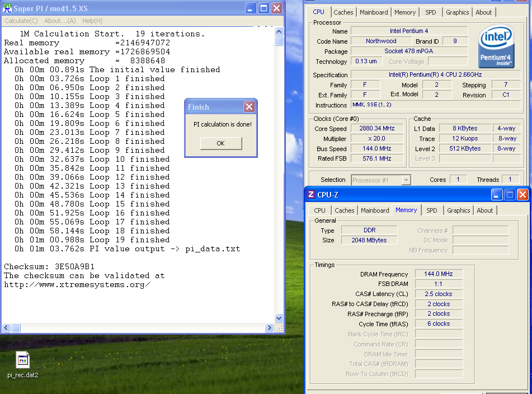Viewport: 532px width, 394px height.
Task: Open Graphics tab in upper CPU-Z window
Action: click(458, 12)
